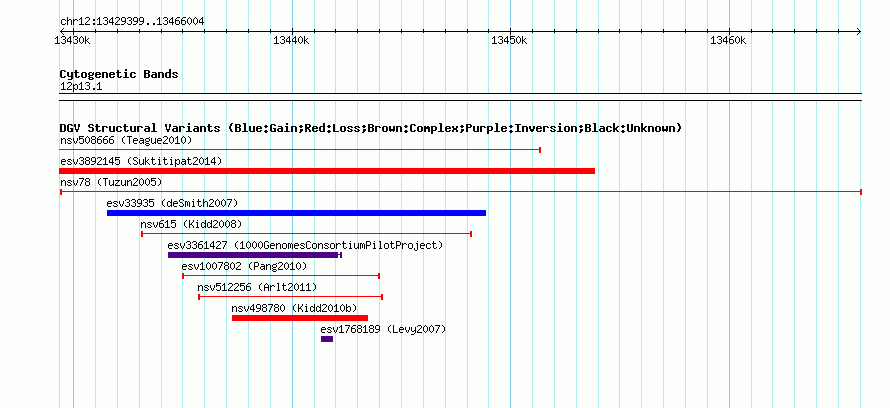Select the thick red nsv498780 loss bar

pyautogui.click(x=300, y=318)
